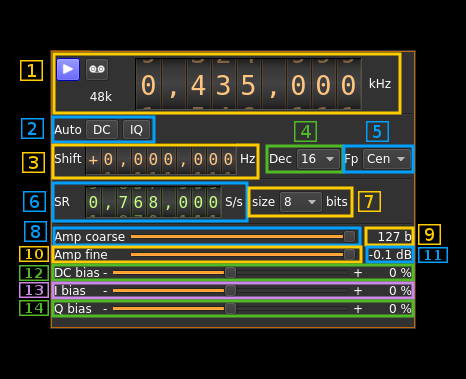Toggle the Auto IQ correction button
This screenshot has height=379, width=466.
136,130
